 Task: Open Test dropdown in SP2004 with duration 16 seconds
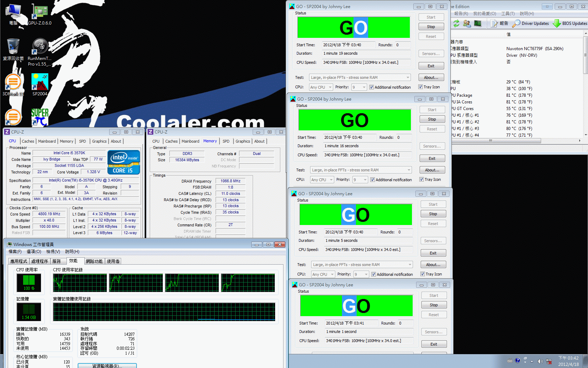coord(361,170)
